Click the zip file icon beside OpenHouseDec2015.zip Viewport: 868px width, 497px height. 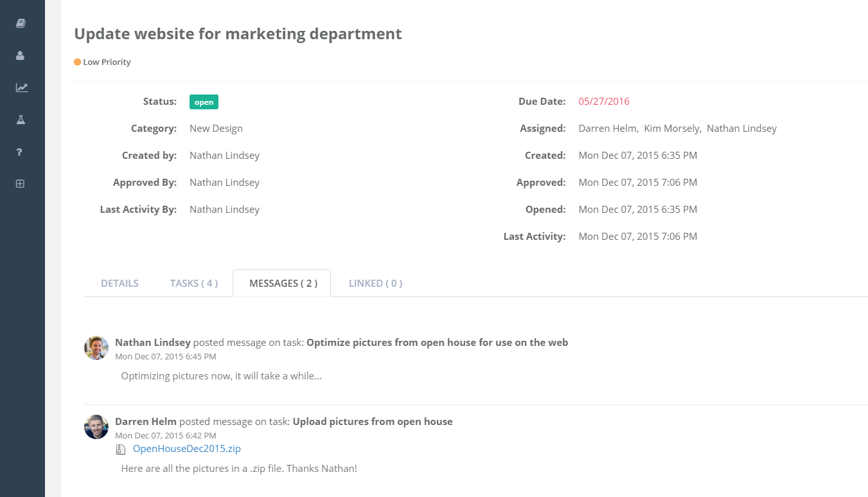(x=120, y=449)
